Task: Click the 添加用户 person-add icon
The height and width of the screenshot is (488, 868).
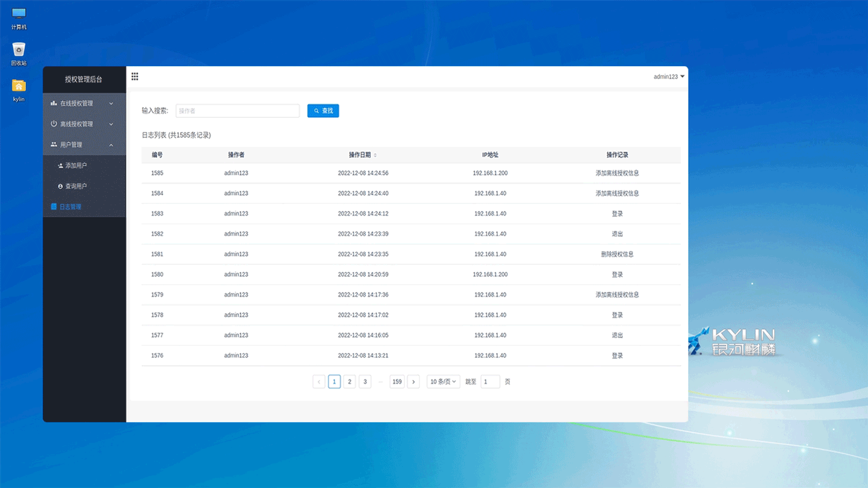Action: pos(60,165)
